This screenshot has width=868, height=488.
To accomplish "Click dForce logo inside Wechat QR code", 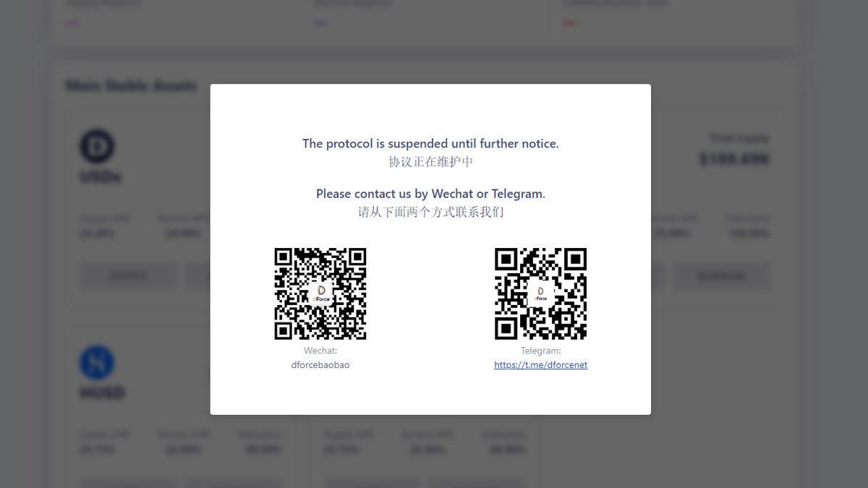I will pos(320,294).
